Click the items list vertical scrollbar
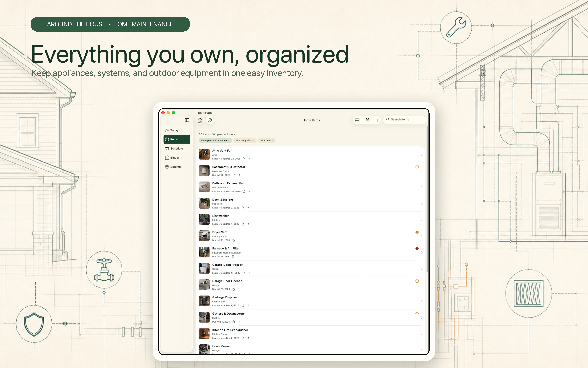This screenshot has width=588, height=368. tap(427, 199)
